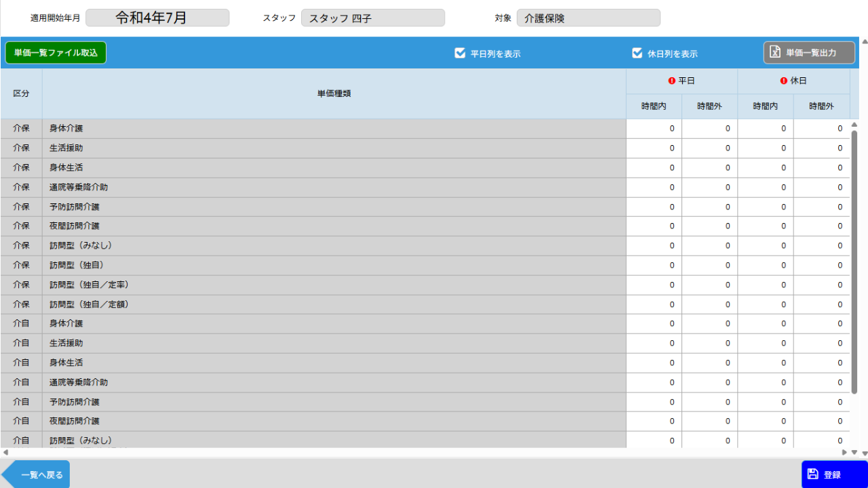The image size is (868, 488).
Task: Toggle the 平日列を表示 checkbox
Action: 460,53
